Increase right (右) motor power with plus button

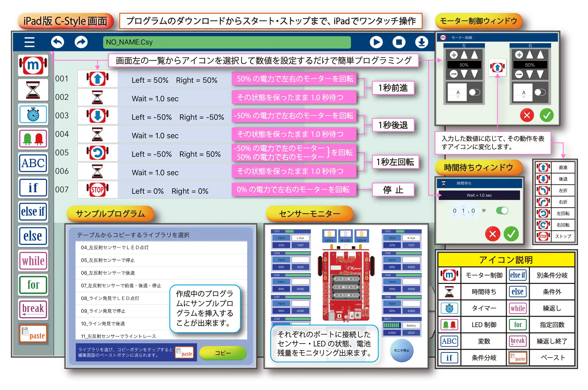pyautogui.click(x=519, y=55)
